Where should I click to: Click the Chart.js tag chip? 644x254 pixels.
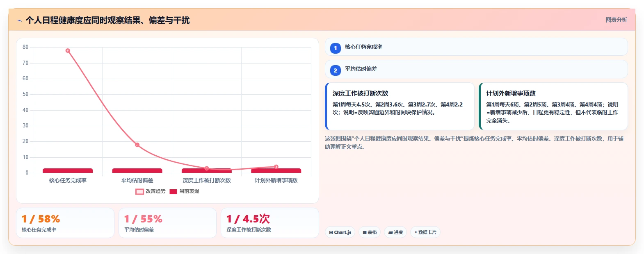(x=340, y=232)
